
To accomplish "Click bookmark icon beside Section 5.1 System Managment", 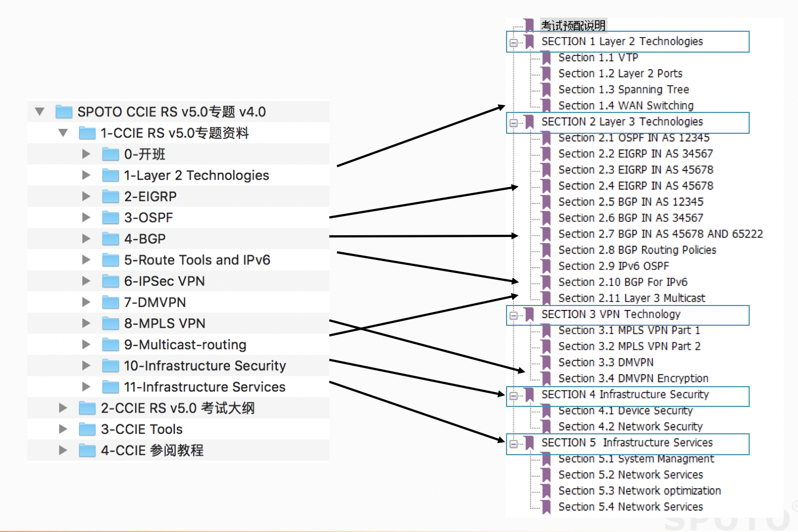I will point(546,460).
